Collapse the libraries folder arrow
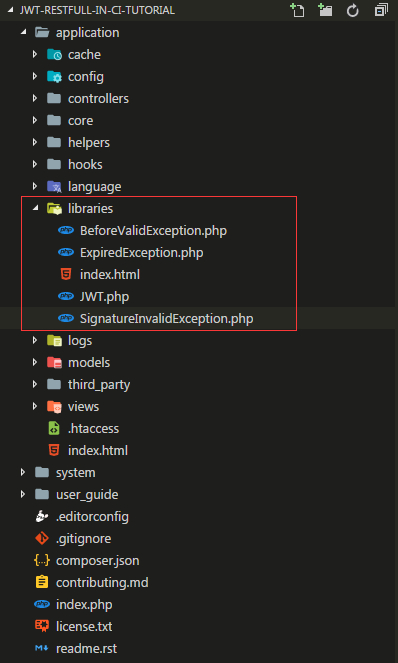The image size is (398, 663). click(x=36, y=208)
